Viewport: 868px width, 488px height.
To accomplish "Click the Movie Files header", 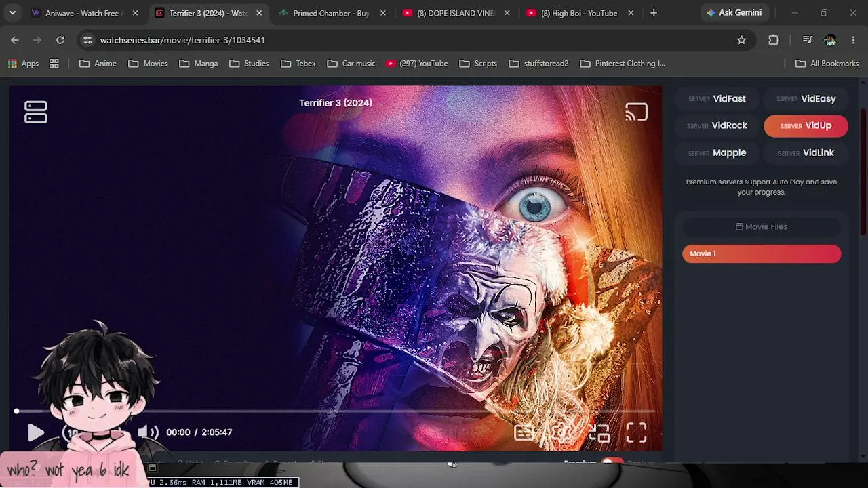I will [x=762, y=226].
